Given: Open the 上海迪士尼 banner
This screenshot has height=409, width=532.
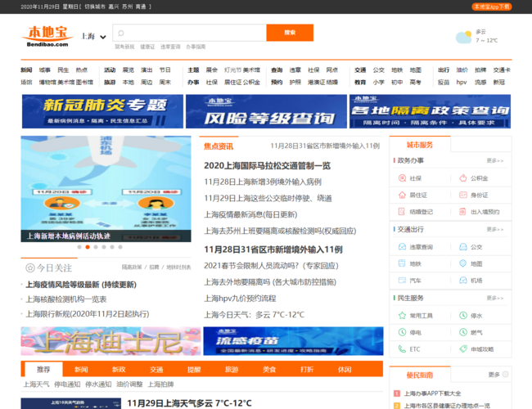Looking at the screenshot, I should pos(110,341).
